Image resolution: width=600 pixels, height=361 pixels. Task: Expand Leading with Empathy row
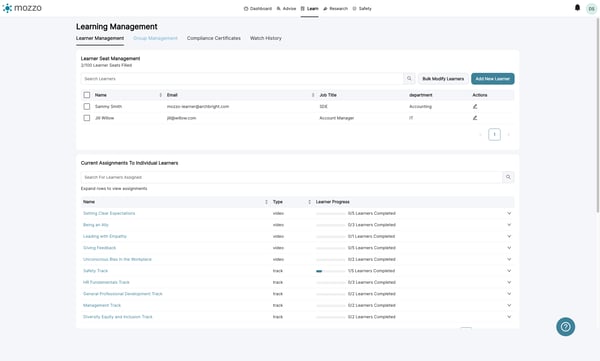509,236
